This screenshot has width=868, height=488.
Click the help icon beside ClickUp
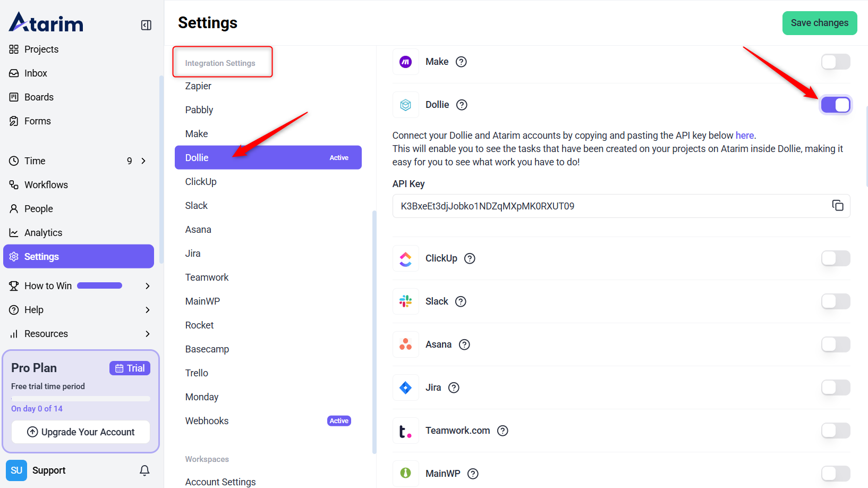[x=470, y=258]
